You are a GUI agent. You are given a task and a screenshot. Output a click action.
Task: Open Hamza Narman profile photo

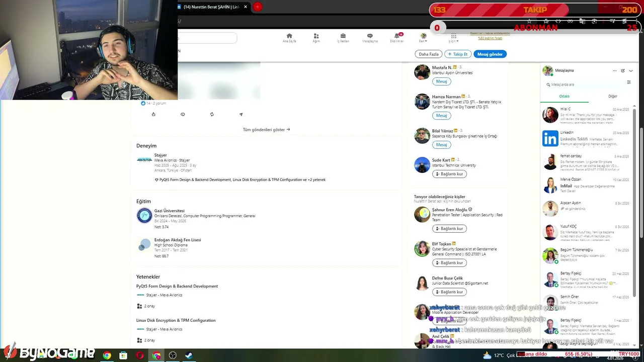pyautogui.click(x=422, y=101)
